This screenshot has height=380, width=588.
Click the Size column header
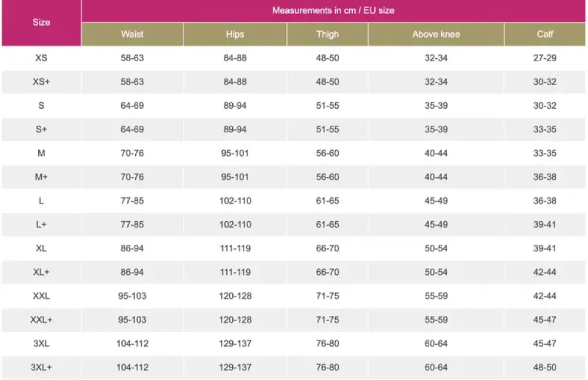(x=41, y=22)
